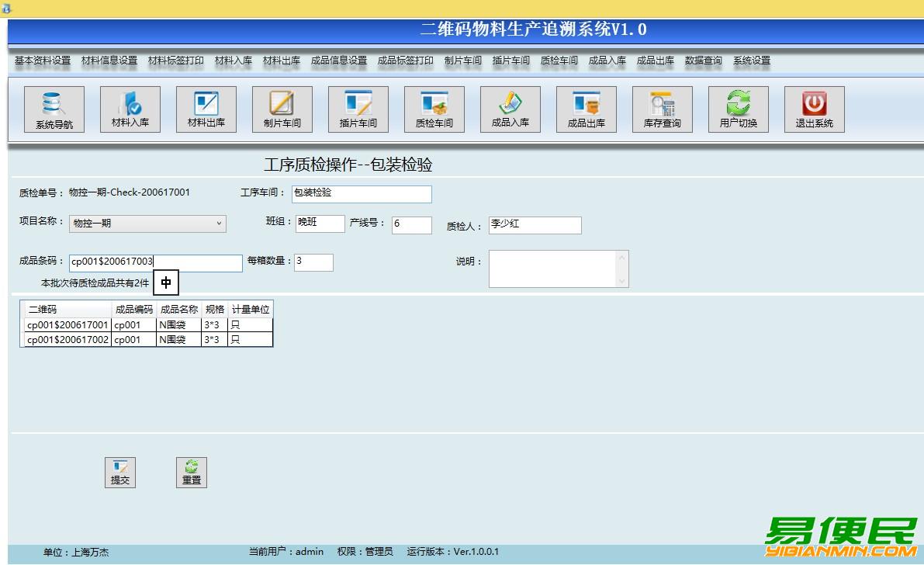Open the 基本资料设置 menu
The width and height of the screenshot is (924, 565).
pyautogui.click(x=43, y=61)
